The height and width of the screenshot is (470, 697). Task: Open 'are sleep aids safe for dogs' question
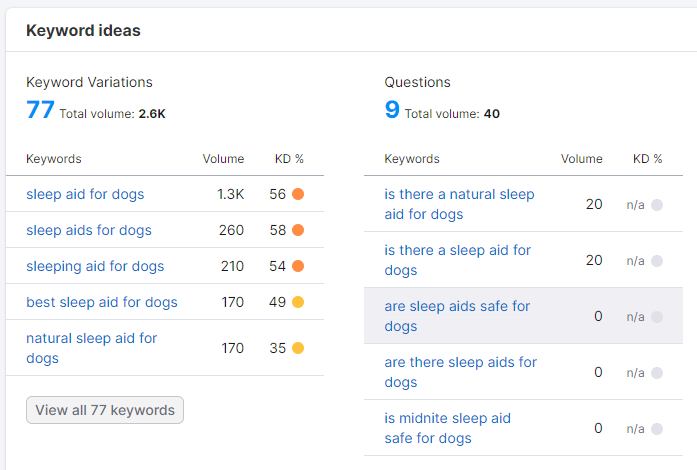coord(457,316)
